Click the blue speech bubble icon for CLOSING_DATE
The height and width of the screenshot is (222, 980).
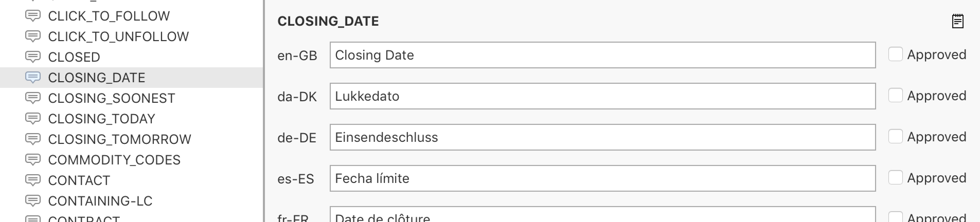[x=33, y=78]
